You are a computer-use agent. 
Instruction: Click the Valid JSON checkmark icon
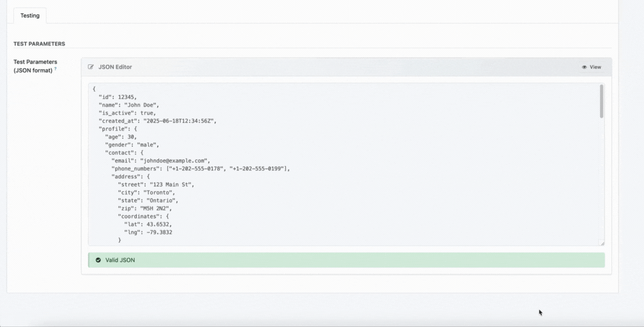[x=98, y=260]
